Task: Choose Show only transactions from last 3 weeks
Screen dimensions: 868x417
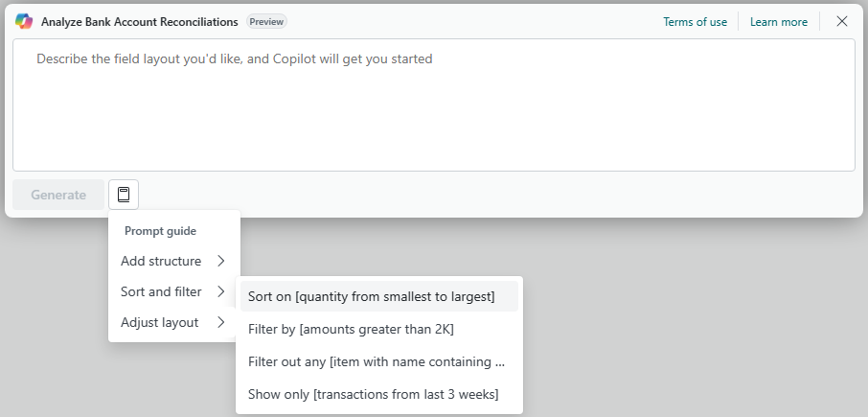Action: pos(379,394)
